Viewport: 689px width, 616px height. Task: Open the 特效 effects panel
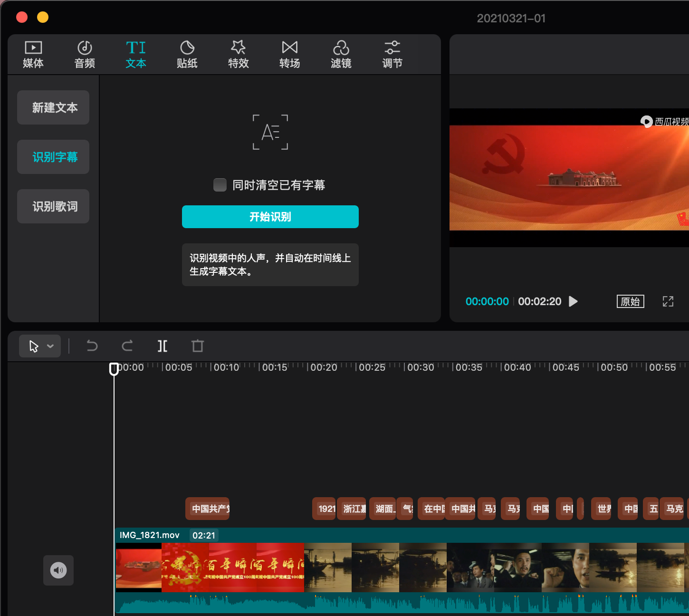click(x=239, y=53)
